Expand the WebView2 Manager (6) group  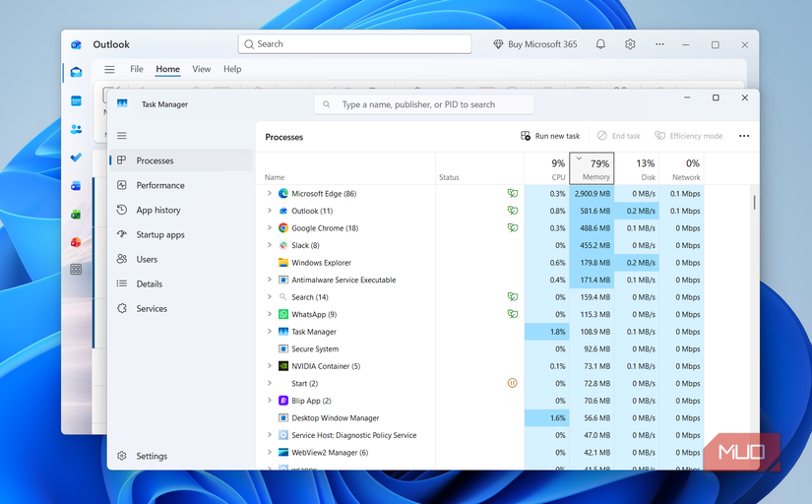(270, 453)
